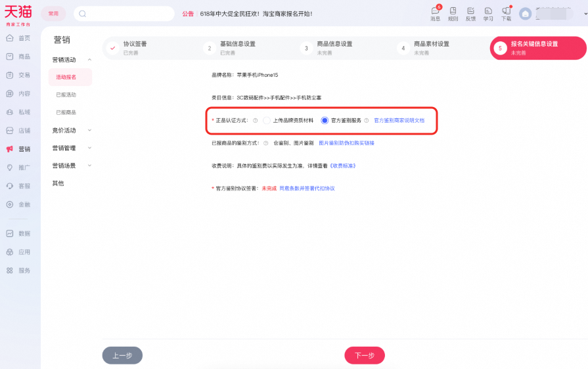
Task: Select the 营销 megaphone sidebar icon
Action: pos(10,149)
